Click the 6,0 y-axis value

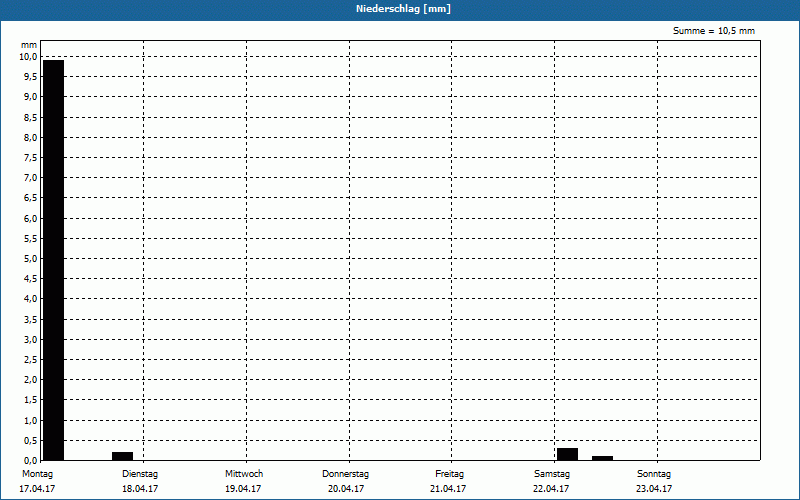tap(30, 218)
